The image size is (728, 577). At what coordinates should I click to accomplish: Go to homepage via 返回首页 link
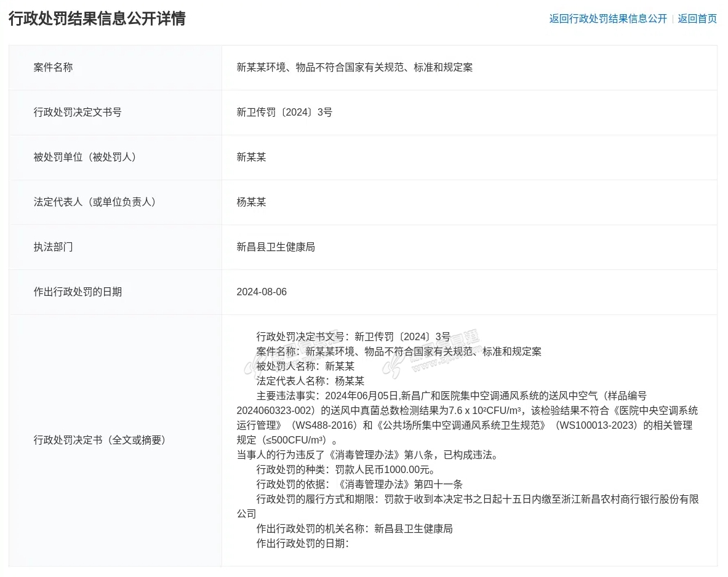[x=697, y=18]
